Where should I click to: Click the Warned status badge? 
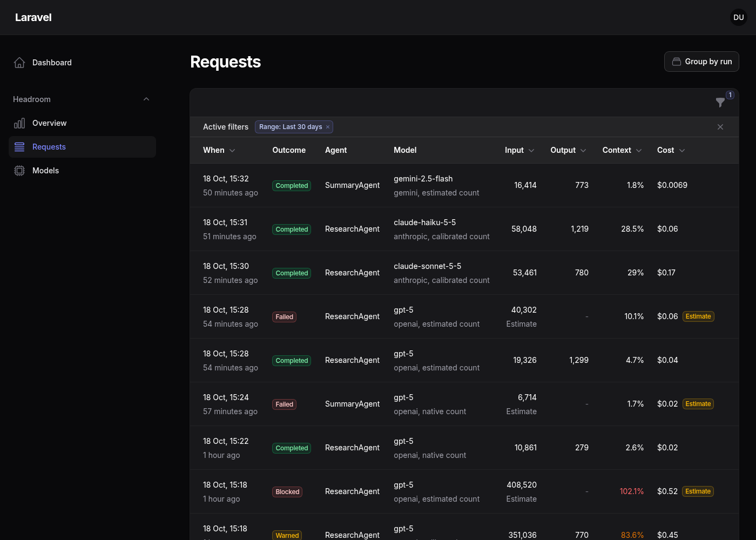[287, 535]
